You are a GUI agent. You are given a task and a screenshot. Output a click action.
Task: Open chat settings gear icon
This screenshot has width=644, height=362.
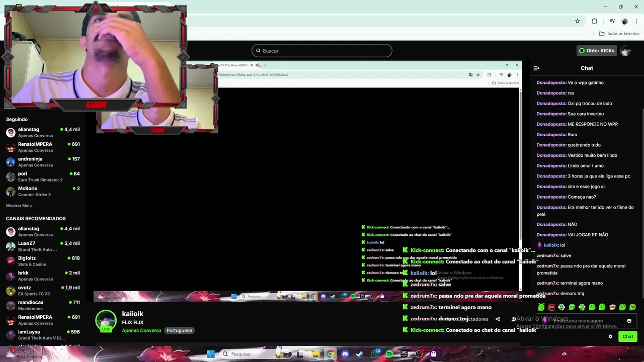(610, 337)
